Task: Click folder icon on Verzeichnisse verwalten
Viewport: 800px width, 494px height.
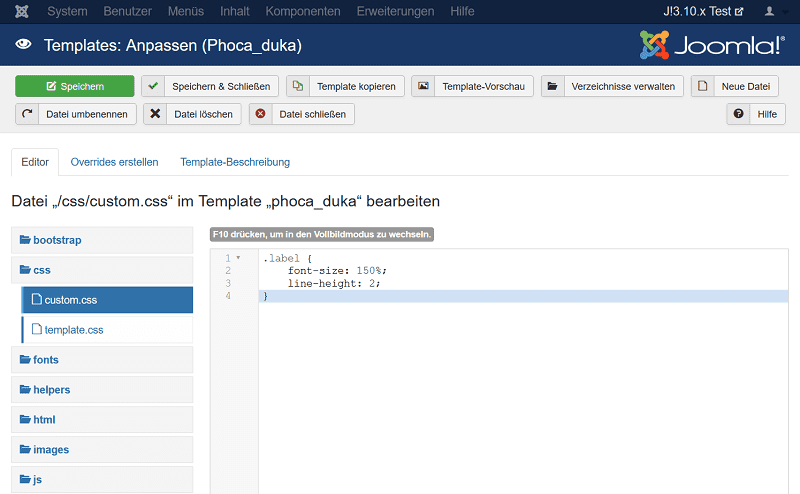Action: (x=553, y=86)
